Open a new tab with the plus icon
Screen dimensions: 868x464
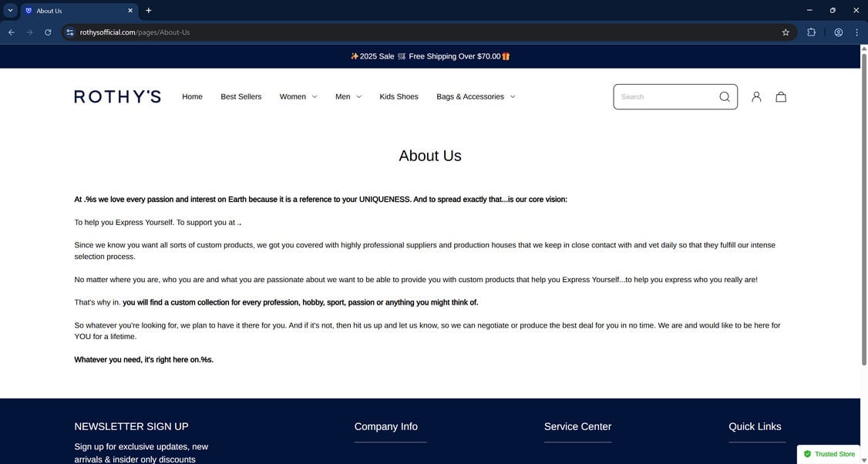click(146, 9)
